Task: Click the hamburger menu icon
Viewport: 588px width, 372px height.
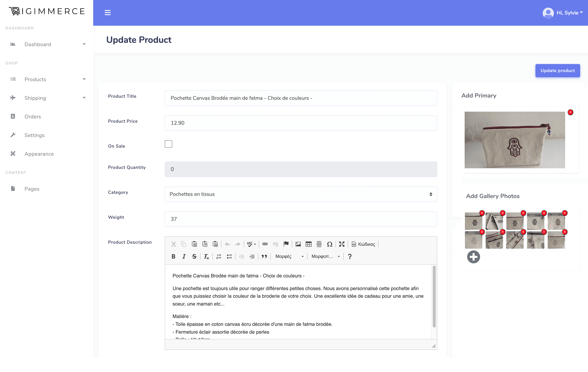Action: coord(107,13)
